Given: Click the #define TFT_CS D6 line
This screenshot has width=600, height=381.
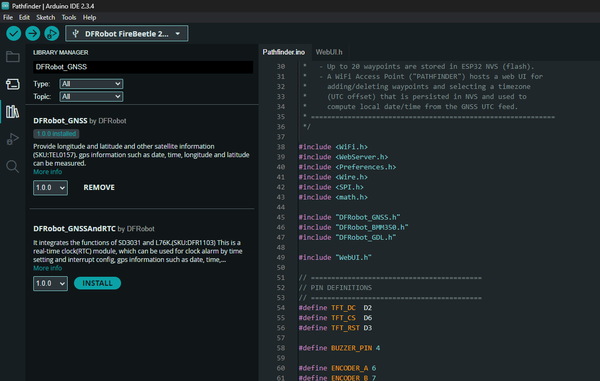Looking at the screenshot, I should [x=335, y=318].
